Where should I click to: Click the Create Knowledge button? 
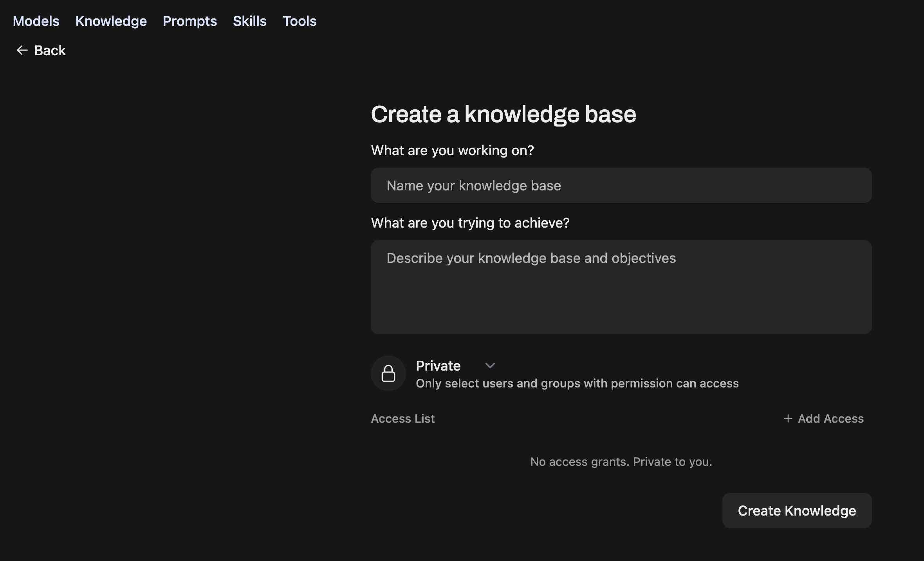[x=796, y=510]
